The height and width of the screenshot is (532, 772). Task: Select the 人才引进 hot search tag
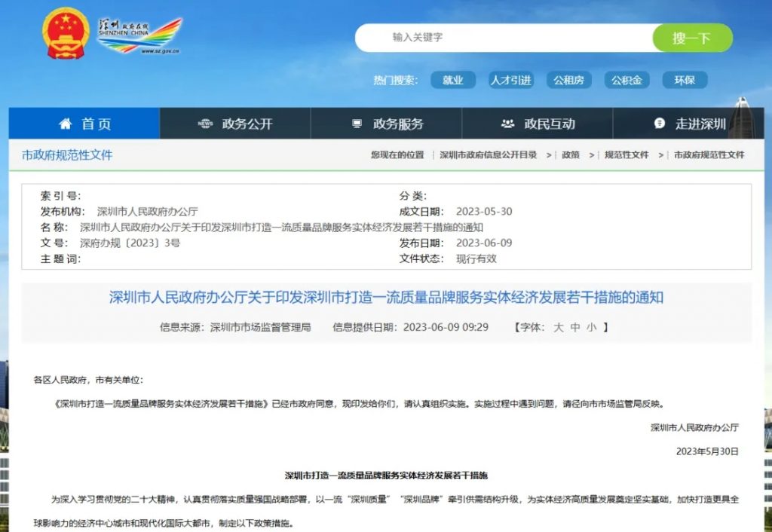click(x=511, y=80)
